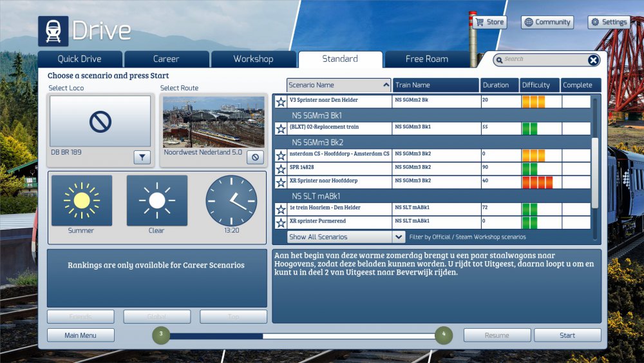
Task: Toggle favorite star for SPR 14828 scenario
Action: click(281, 169)
